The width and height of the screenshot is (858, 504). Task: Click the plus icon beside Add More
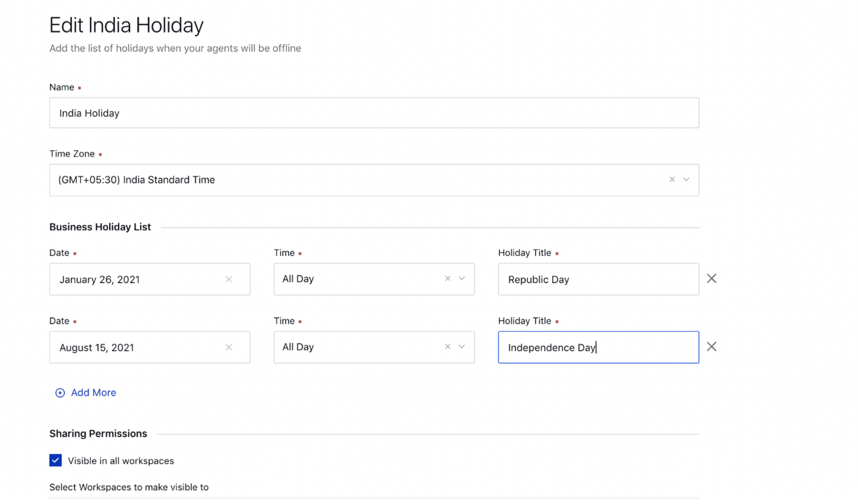coord(60,393)
